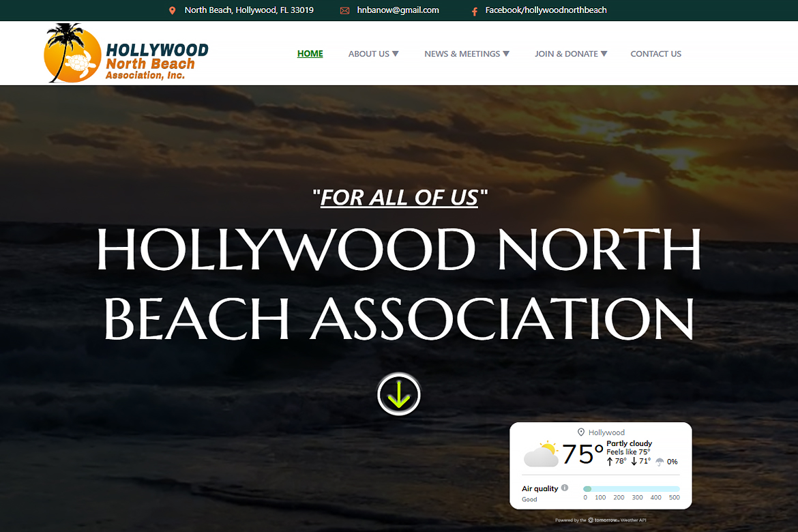
Task: Click the North Beach, Hollywood, FL address text
Action: 249,10
